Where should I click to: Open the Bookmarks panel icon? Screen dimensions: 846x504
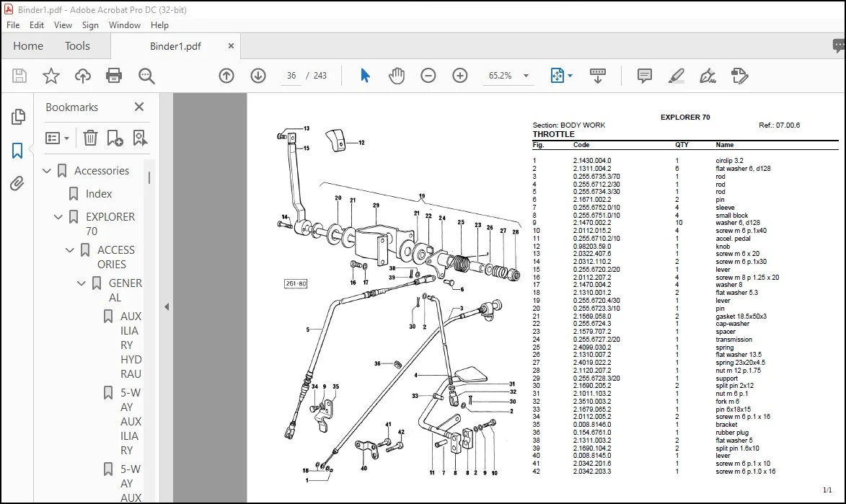click(x=17, y=151)
